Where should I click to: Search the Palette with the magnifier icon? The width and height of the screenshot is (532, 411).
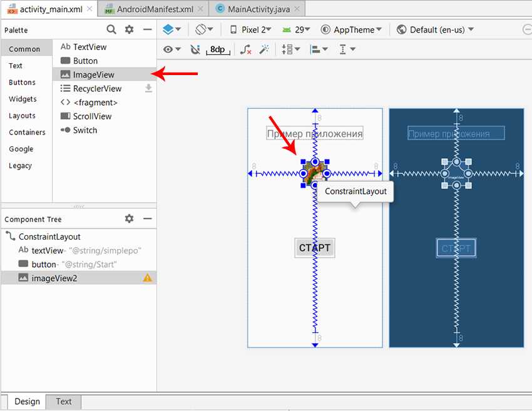[x=111, y=29]
